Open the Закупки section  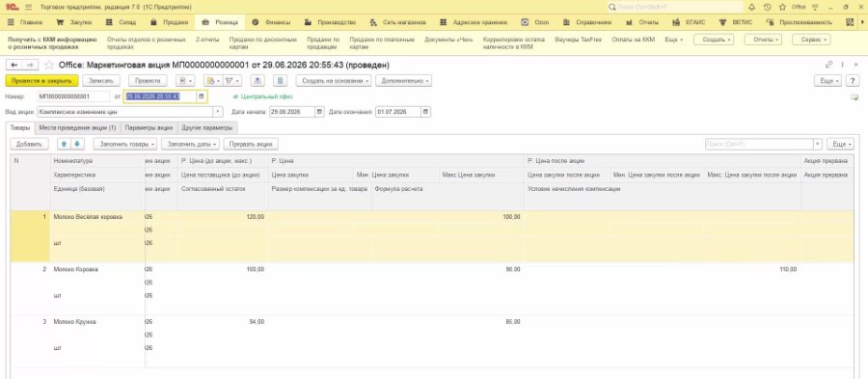tap(74, 23)
